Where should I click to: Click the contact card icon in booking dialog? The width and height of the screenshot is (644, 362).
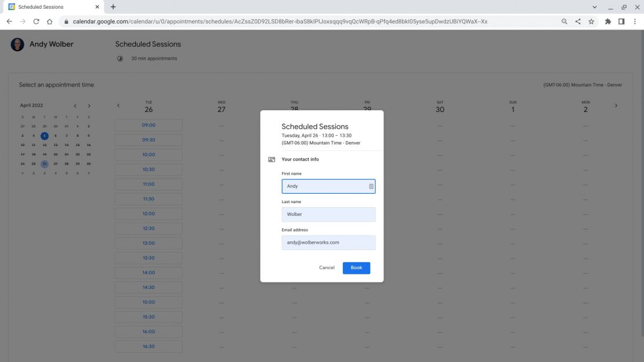tap(271, 159)
